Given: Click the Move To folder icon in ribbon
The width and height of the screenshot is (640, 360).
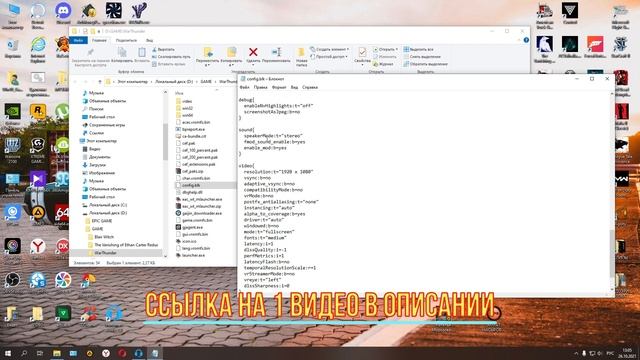Looking at the screenshot, I should (x=208, y=53).
